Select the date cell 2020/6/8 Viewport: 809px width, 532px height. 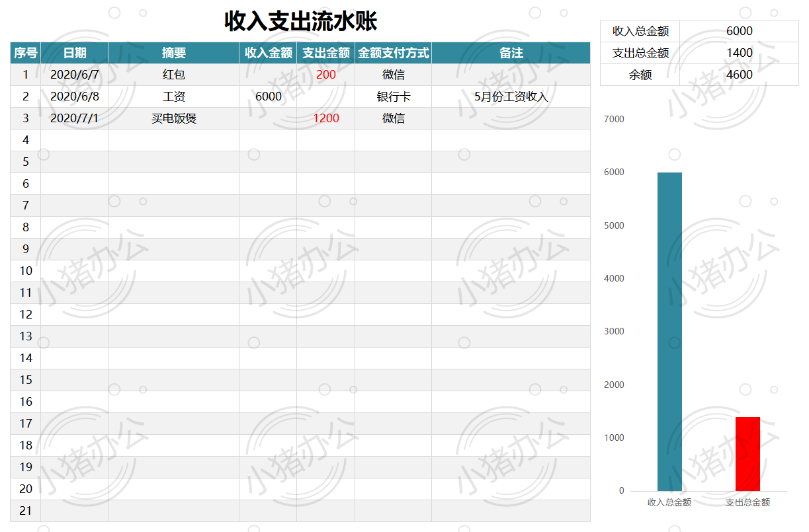[x=75, y=96]
